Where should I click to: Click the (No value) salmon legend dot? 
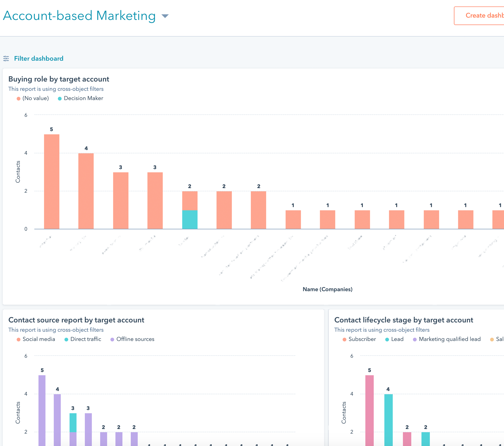pyautogui.click(x=18, y=99)
